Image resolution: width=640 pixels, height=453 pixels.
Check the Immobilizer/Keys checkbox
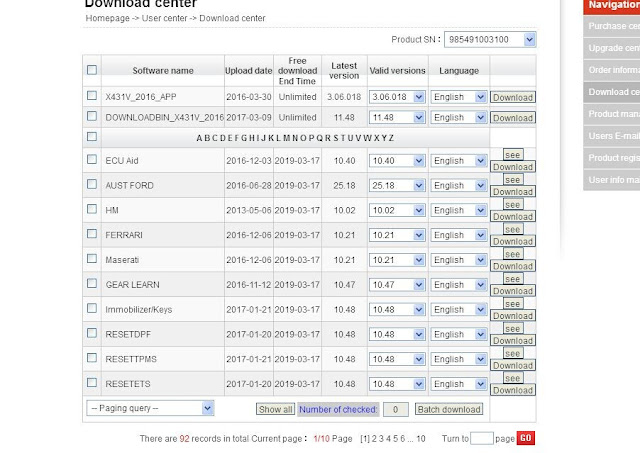pos(92,308)
